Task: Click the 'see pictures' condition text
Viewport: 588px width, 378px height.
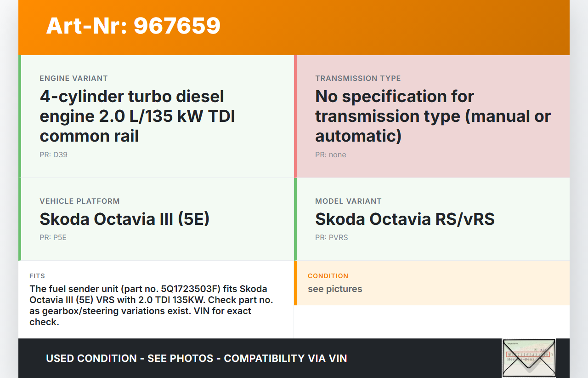Action: [335, 289]
